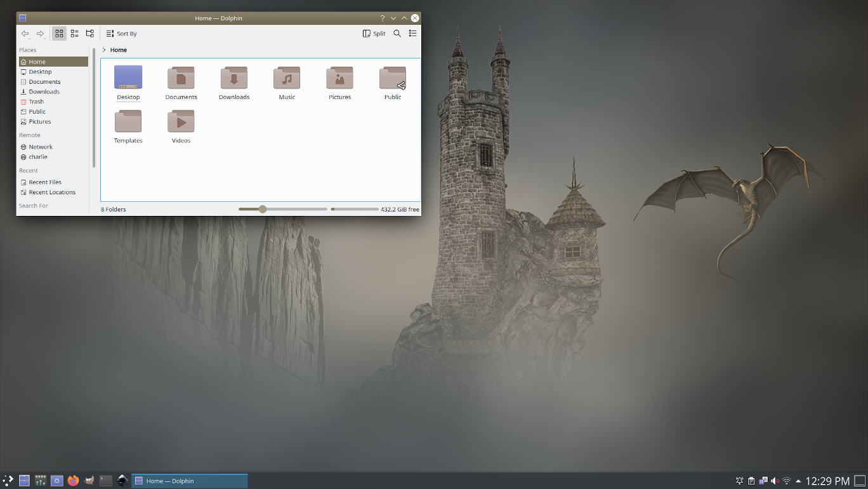Screen dimensions: 868x489
Task: Go back using the Back arrow
Action: point(25,34)
